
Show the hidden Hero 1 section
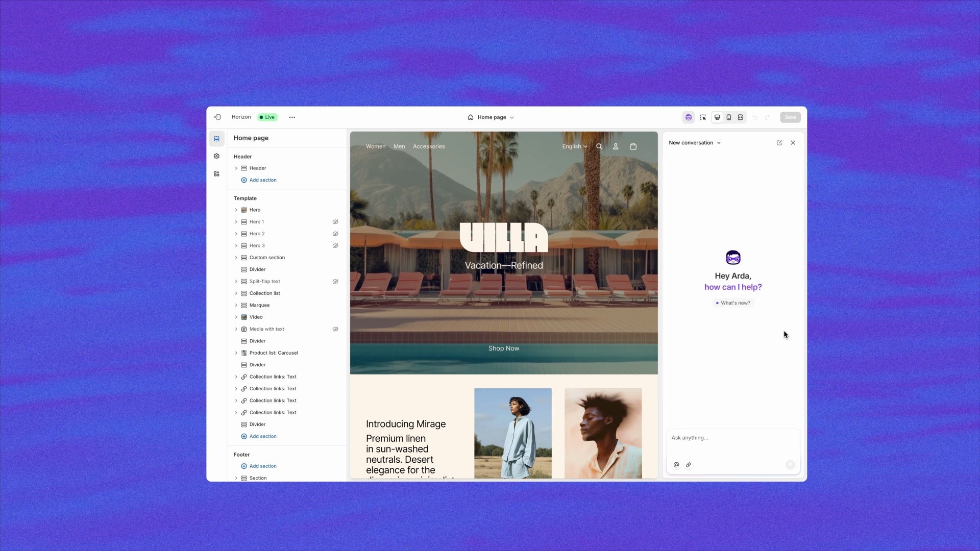pos(335,222)
